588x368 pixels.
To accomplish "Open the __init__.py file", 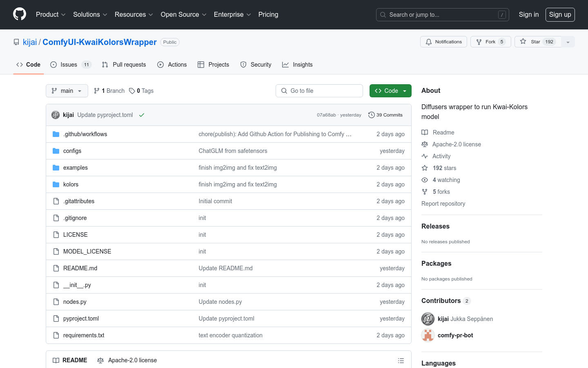I will pyautogui.click(x=77, y=285).
